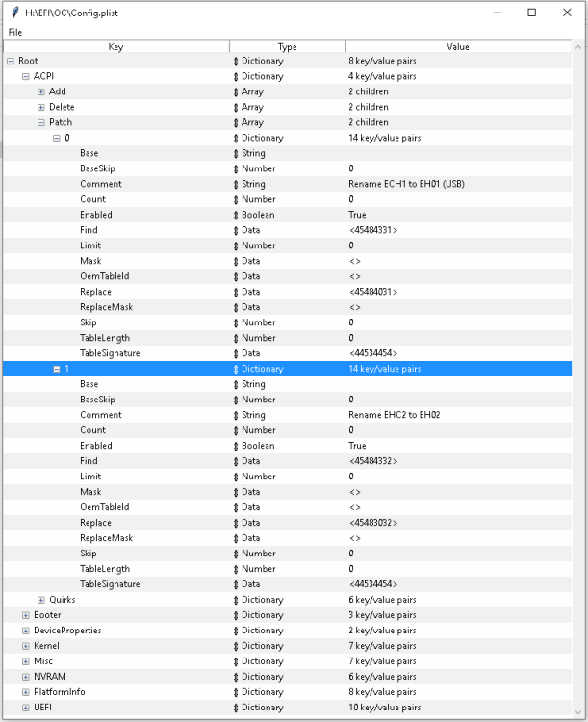The width and height of the screenshot is (588, 722).
Task: Click the scrollbar up arrow
Action: pyautogui.click(x=578, y=47)
